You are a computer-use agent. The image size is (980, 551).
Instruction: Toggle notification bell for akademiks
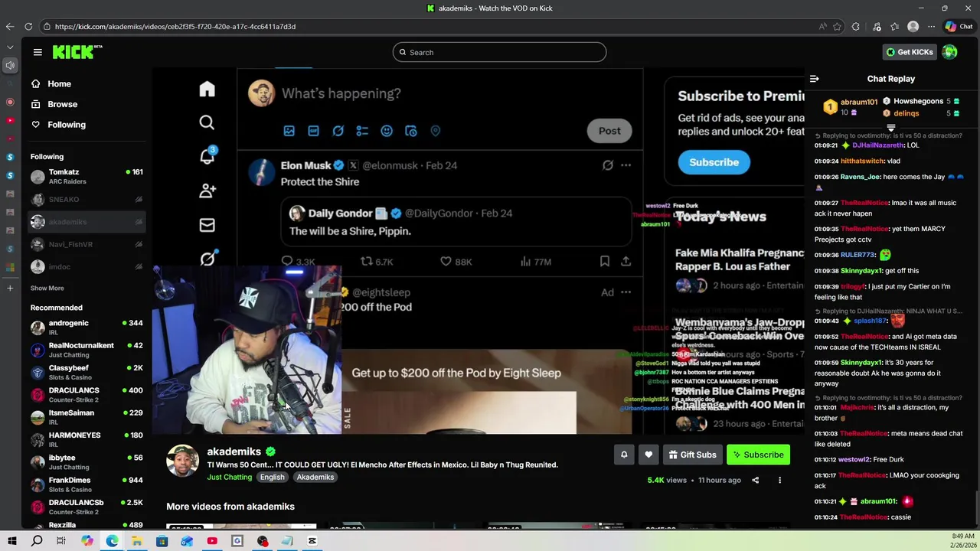click(x=624, y=455)
